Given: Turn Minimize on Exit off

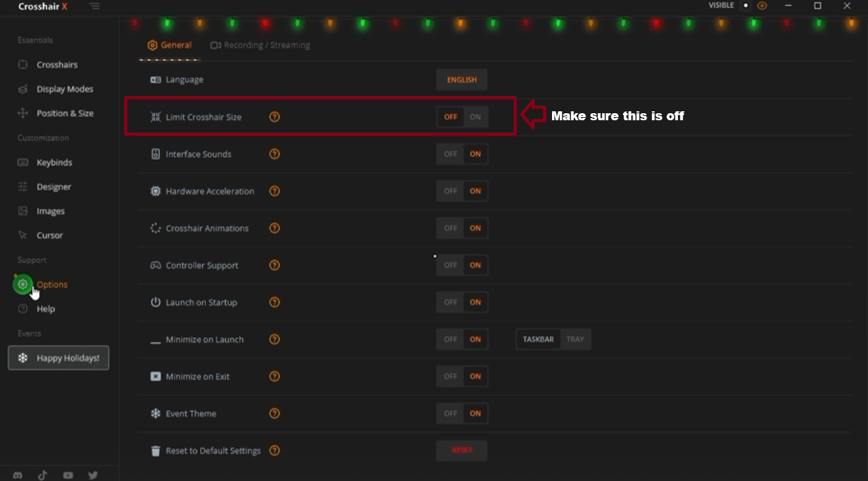Looking at the screenshot, I should point(450,377).
